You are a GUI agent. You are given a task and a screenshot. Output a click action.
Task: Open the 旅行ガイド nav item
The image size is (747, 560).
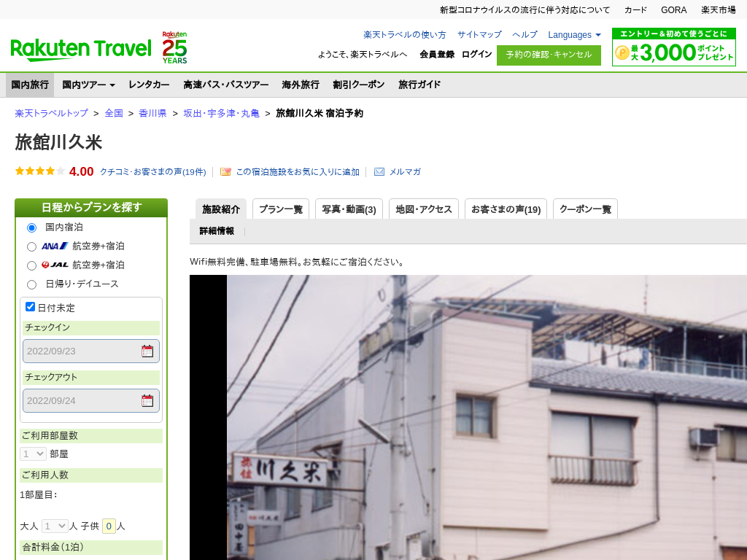pyautogui.click(x=419, y=85)
